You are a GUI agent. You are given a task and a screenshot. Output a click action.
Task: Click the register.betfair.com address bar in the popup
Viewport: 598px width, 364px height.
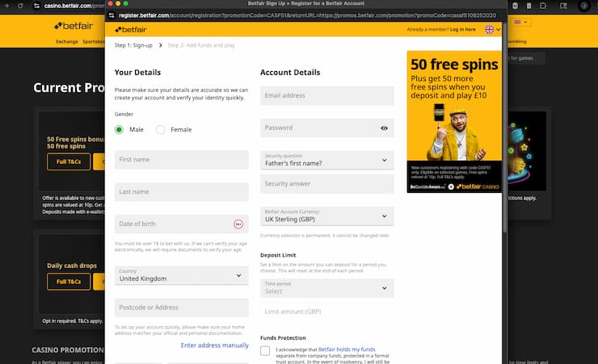[307, 15]
